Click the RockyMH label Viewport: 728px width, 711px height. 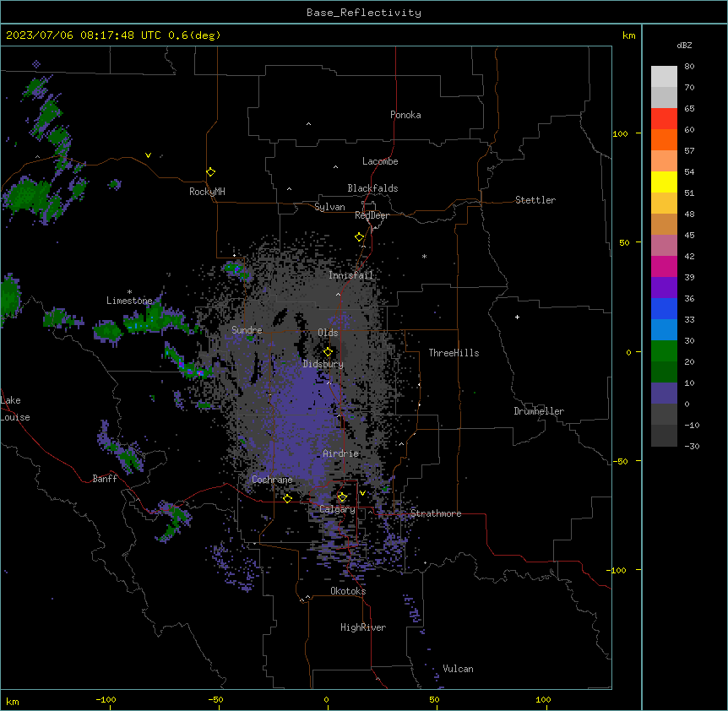click(x=207, y=192)
